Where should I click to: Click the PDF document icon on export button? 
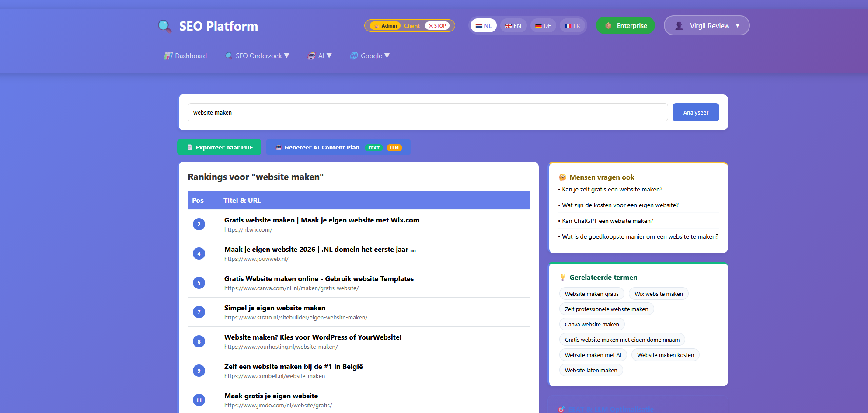[x=190, y=148]
